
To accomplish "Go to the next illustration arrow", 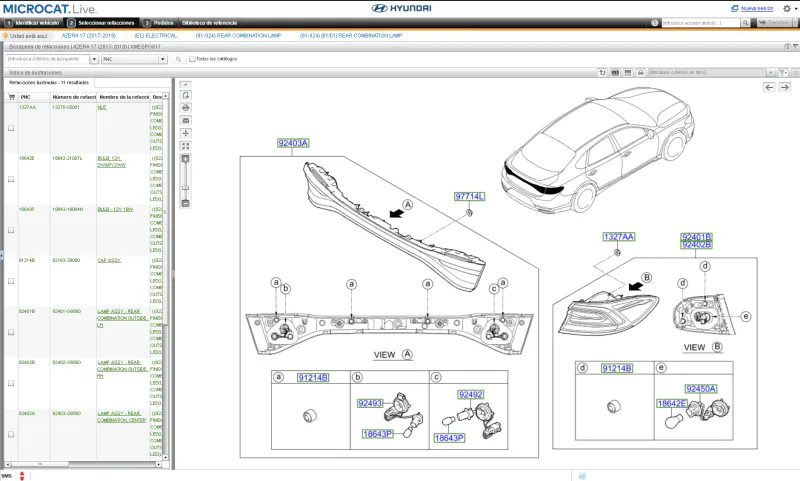I will click(786, 87).
